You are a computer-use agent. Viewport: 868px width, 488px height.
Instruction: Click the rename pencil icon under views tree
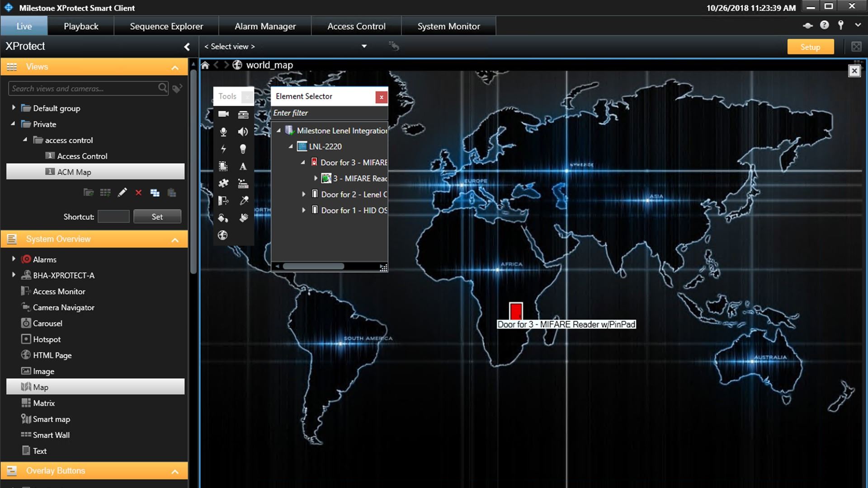pos(122,193)
